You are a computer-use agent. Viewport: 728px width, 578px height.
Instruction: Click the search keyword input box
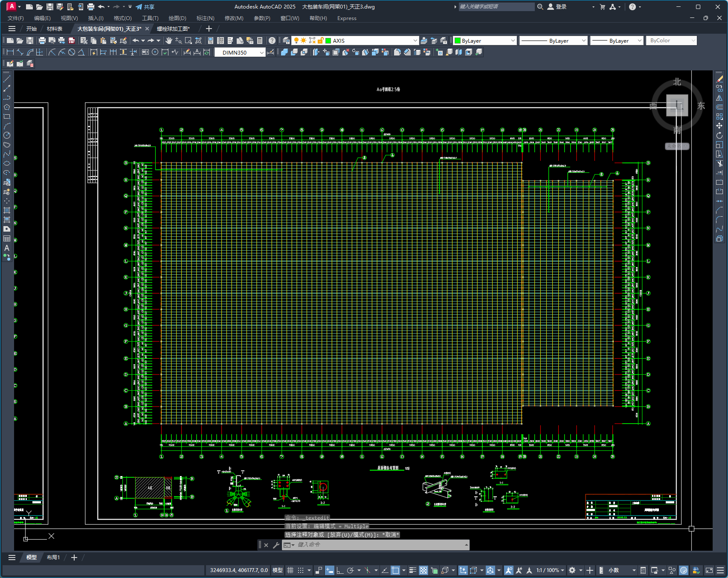tap(496, 7)
